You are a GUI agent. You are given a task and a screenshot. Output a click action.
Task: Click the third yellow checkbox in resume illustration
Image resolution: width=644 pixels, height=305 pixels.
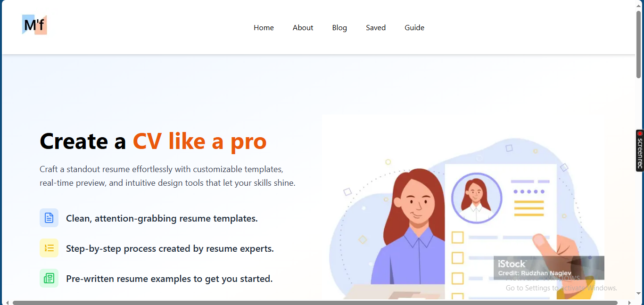click(458, 279)
